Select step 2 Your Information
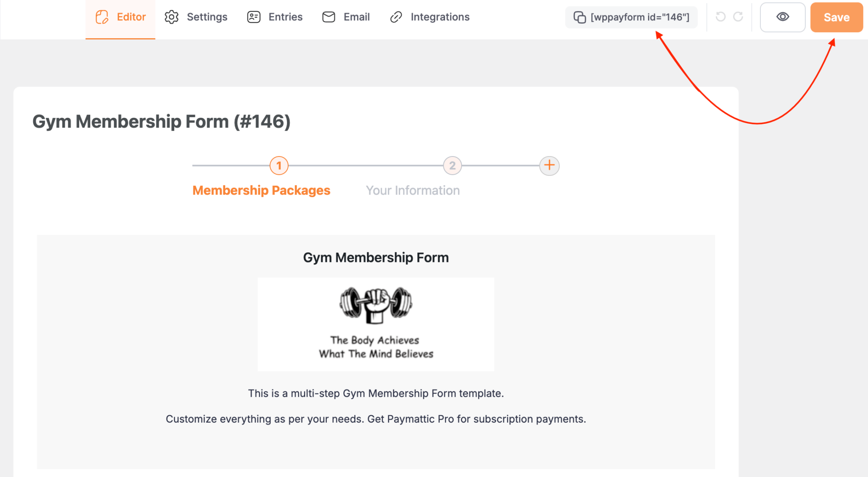This screenshot has width=868, height=477. (x=452, y=165)
